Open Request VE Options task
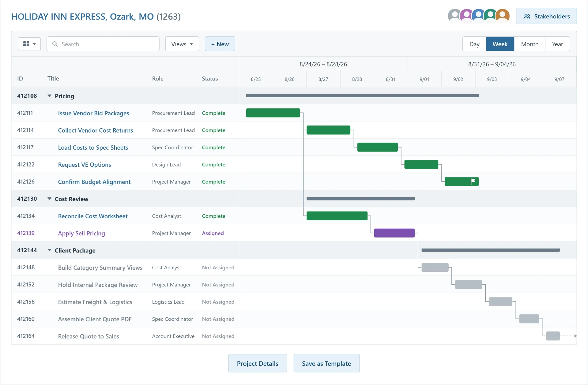Screen dimensions: 588x385 pos(85,164)
